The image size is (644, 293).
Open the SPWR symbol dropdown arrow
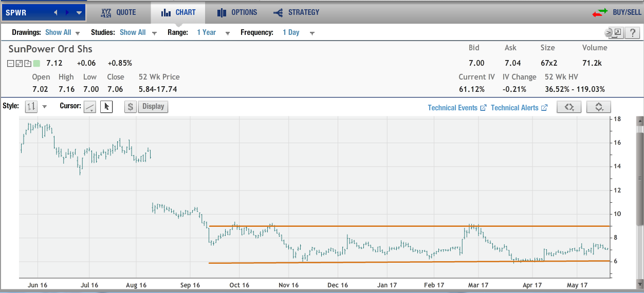tap(79, 12)
